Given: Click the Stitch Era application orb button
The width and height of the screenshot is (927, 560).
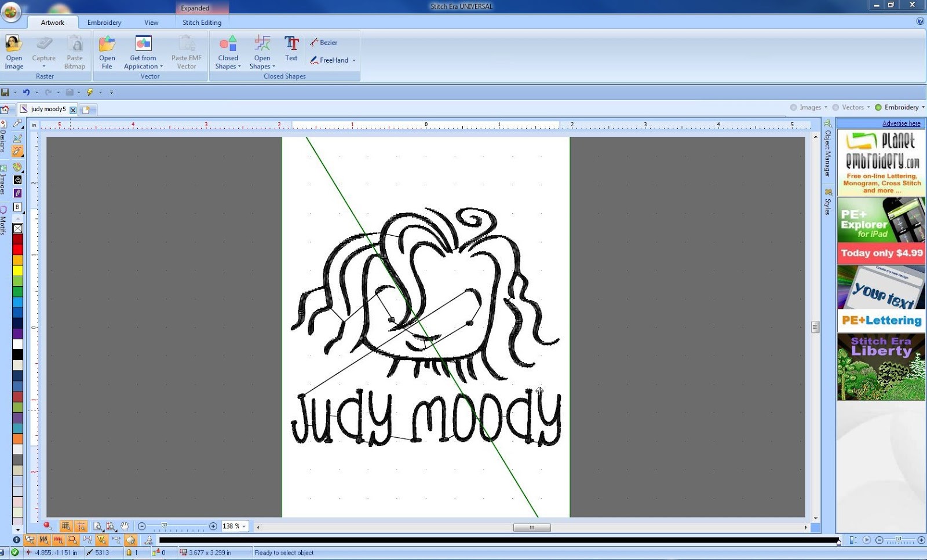Looking at the screenshot, I should click(x=11, y=12).
